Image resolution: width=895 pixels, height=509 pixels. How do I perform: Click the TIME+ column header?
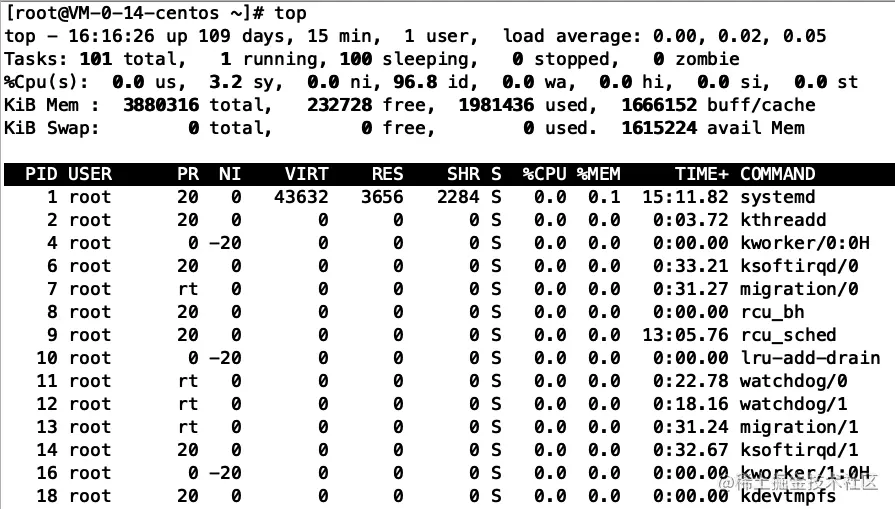(702, 174)
